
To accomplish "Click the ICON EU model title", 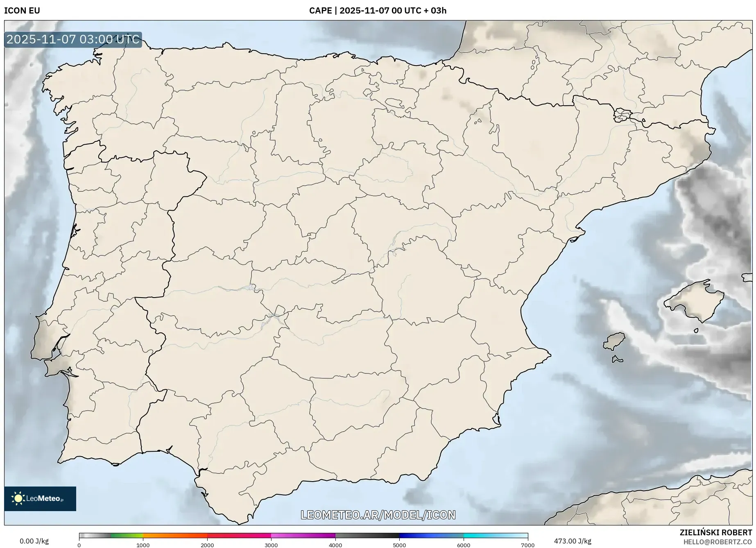I will tap(22, 10).
